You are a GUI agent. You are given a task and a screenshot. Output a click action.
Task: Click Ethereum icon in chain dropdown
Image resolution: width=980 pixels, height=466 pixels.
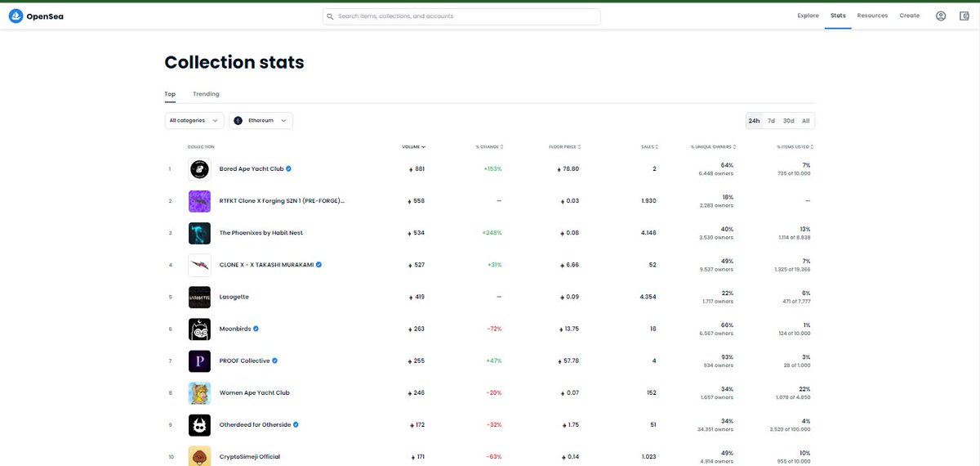click(x=238, y=120)
